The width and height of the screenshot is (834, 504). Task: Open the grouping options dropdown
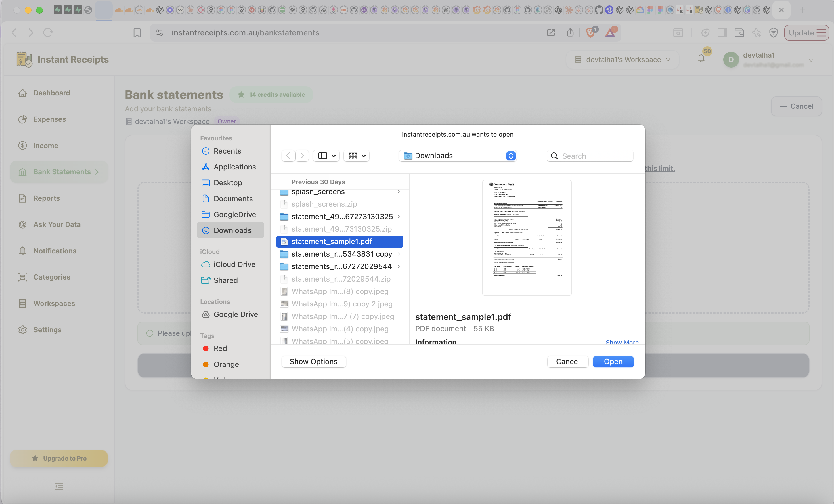(357, 156)
